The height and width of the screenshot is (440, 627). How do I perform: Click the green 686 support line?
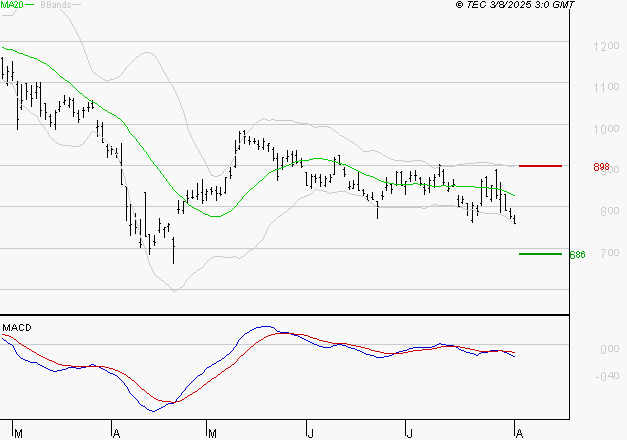[540, 254]
